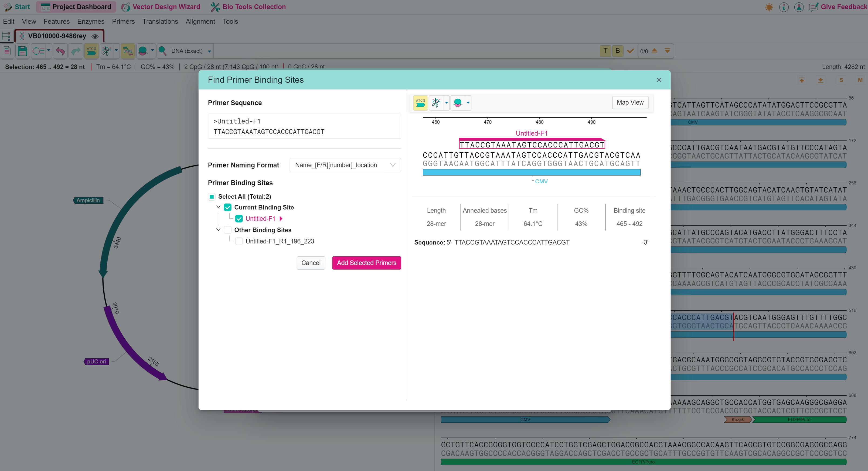The image size is (868, 471).
Task: Click the Map View button
Action: click(x=630, y=102)
